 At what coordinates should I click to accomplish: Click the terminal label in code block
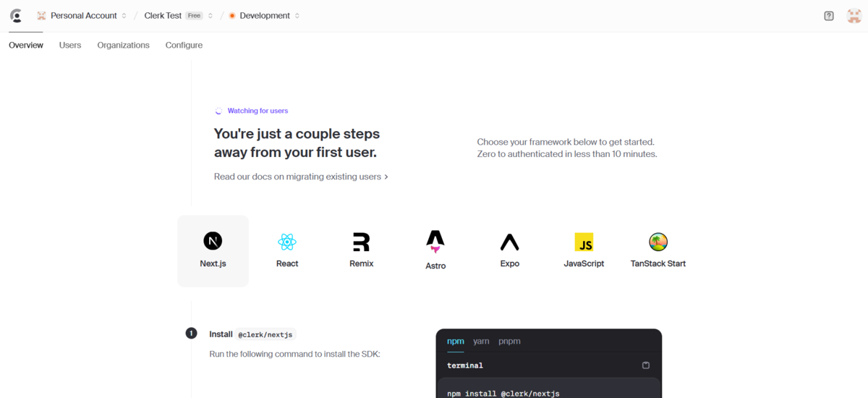pyautogui.click(x=465, y=365)
